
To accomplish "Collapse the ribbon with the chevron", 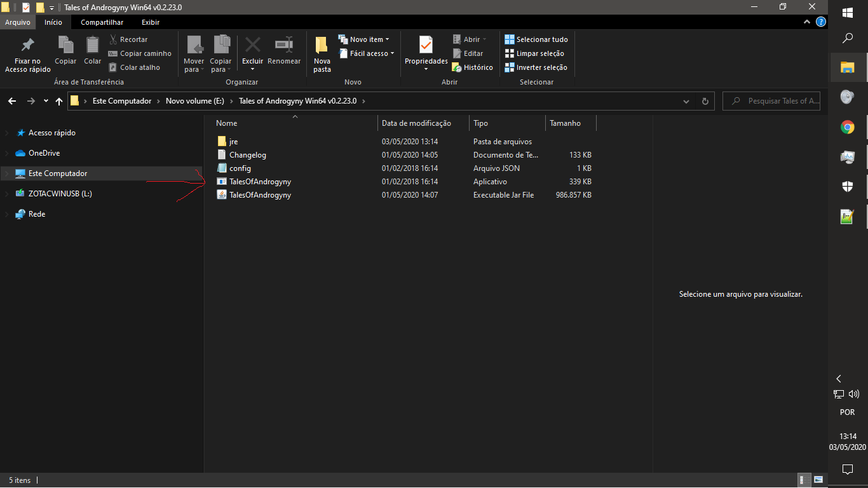I will pyautogui.click(x=808, y=22).
